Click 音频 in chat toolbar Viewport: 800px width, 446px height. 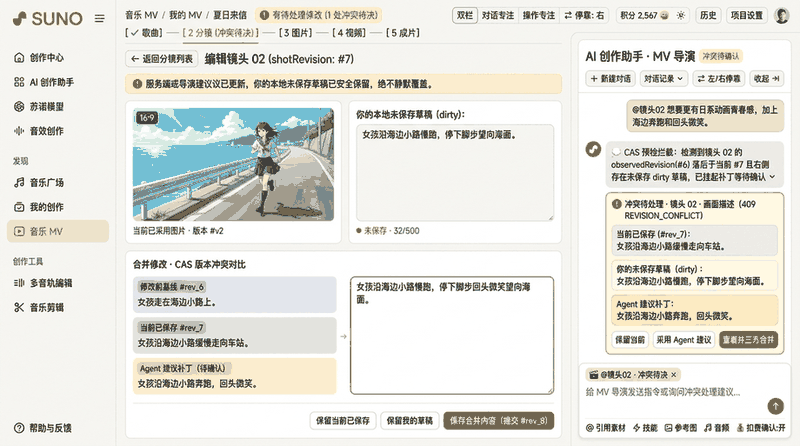coord(716,428)
